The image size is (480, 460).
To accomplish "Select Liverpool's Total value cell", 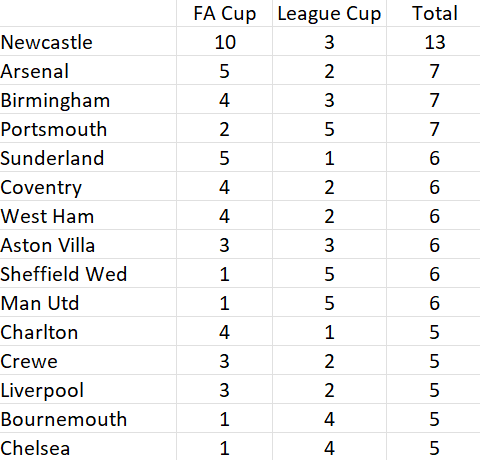I will click(x=434, y=389).
